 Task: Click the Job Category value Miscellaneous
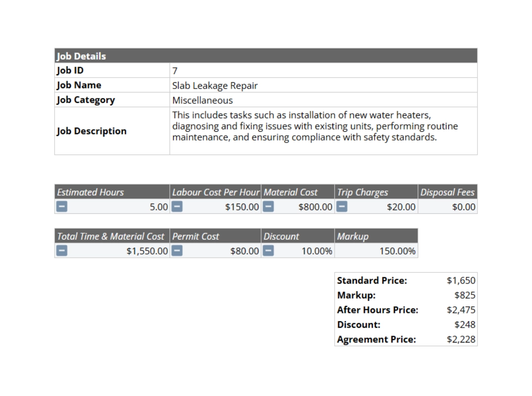(201, 100)
